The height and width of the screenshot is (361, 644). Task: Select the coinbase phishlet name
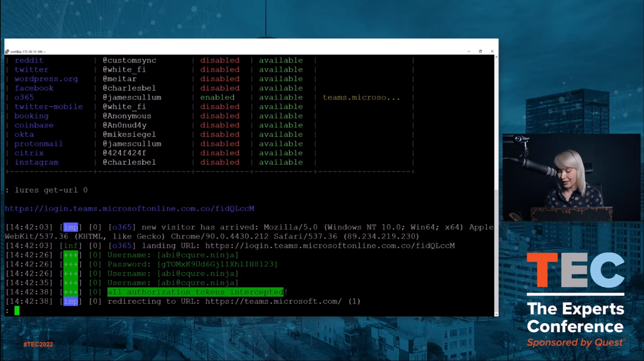click(x=34, y=125)
